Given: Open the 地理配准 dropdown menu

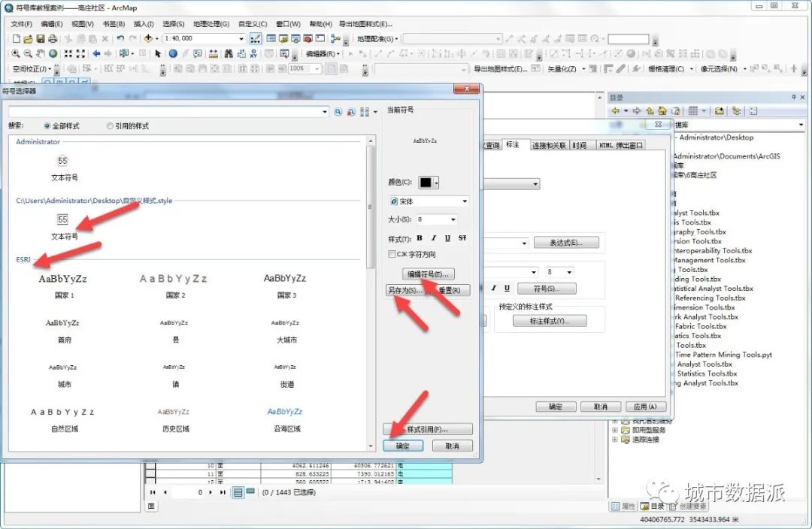Looking at the screenshot, I should point(377,39).
